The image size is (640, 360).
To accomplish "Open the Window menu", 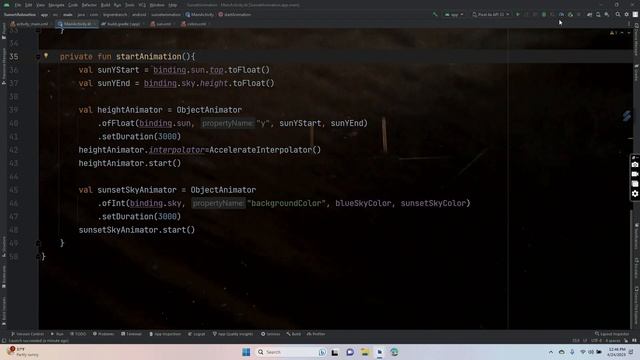I will click(x=157, y=5).
